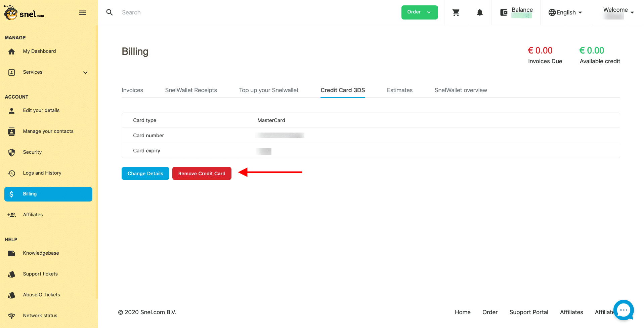This screenshot has width=644, height=328.
Task: Click the history clock icon
Action: (12, 173)
